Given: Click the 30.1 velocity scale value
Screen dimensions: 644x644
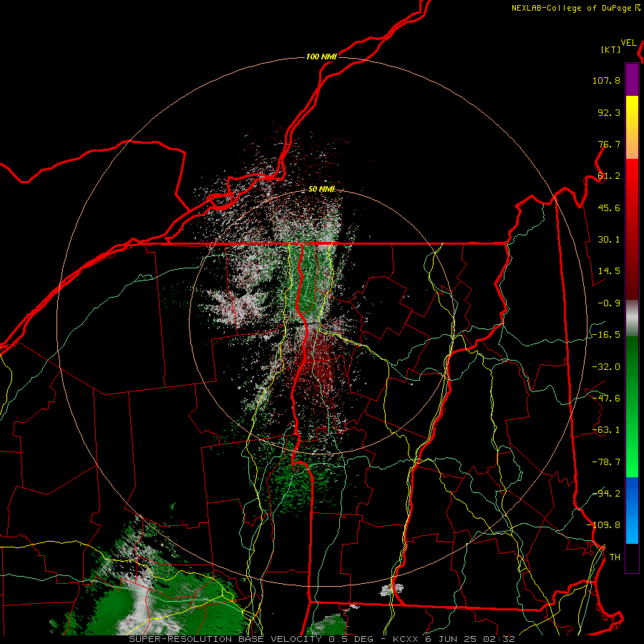Looking at the screenshot, I should 609,240.
